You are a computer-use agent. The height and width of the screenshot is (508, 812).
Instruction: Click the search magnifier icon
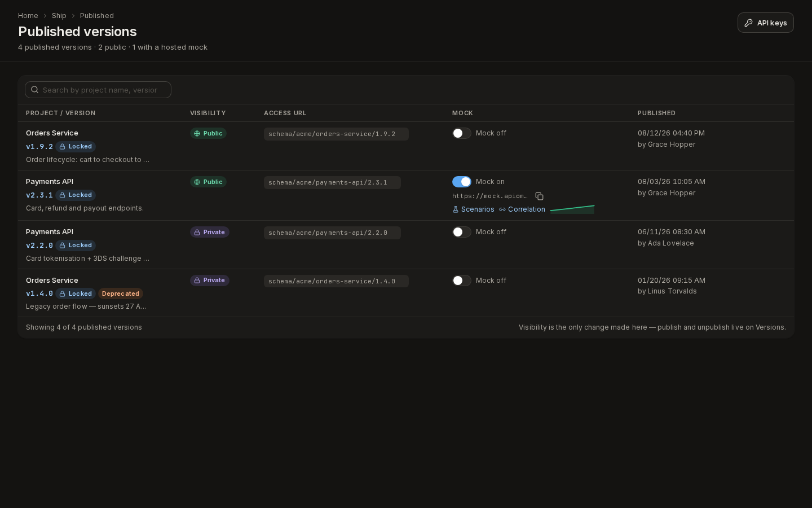[35, 90]
